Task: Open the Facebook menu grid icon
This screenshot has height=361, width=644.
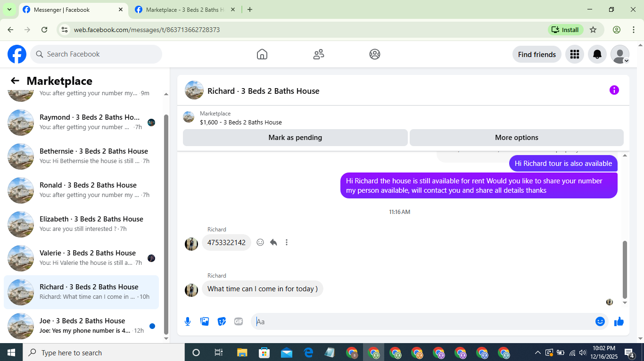Action: click(574, 54)
